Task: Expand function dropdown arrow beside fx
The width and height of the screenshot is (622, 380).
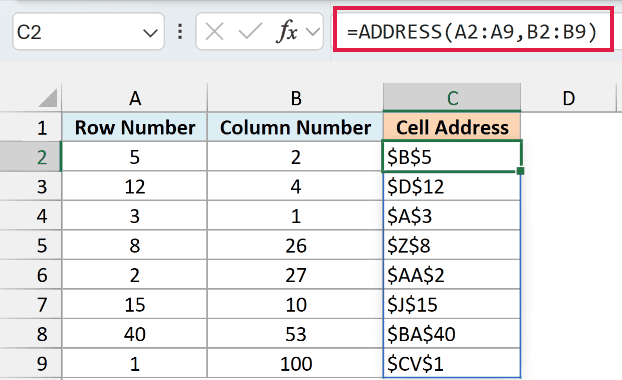Action: (x=313, y=31)
